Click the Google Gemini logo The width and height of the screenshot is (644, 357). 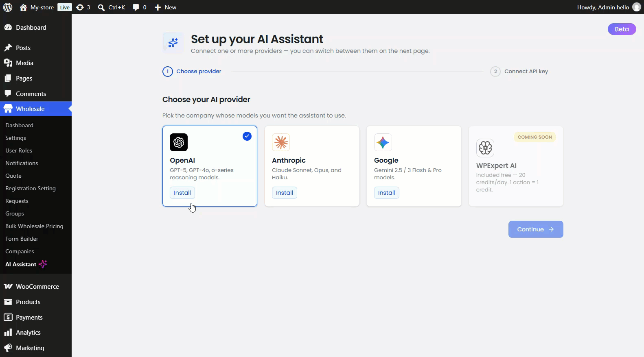pos(383,142)
